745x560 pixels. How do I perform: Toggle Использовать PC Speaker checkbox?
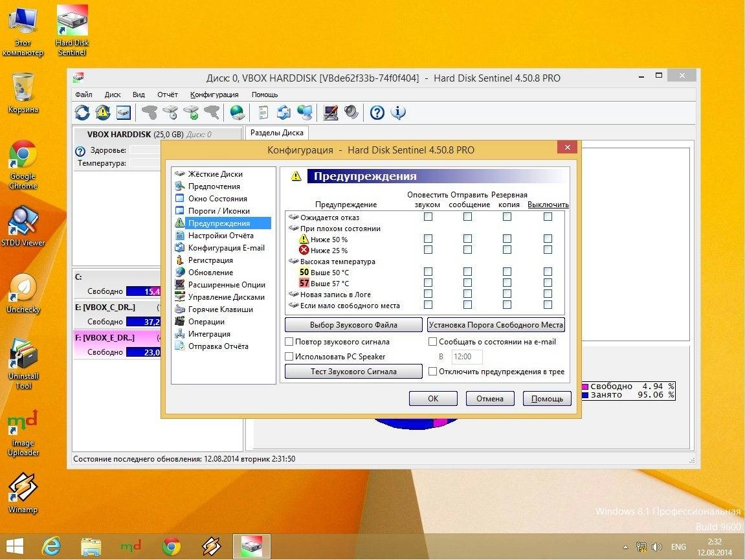click(289, 356)
